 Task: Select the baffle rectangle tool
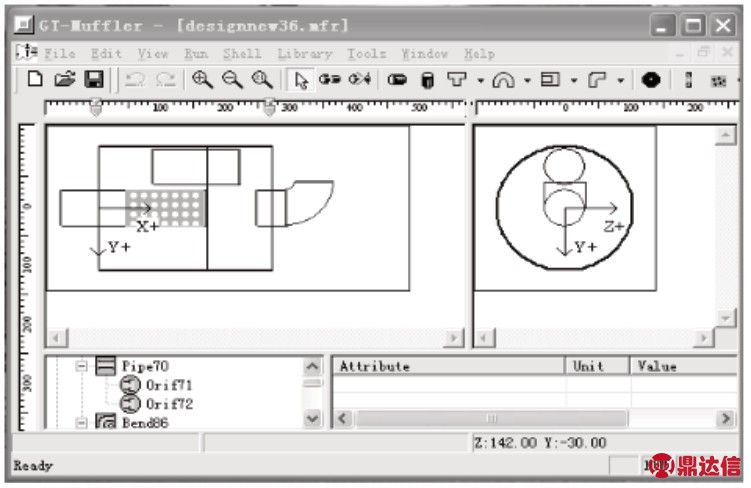coord(550,79)
